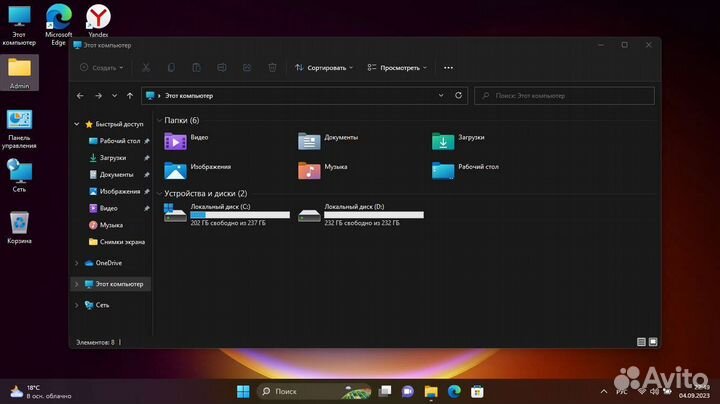The width and height of the screenshot is (720, 404).
Task: Open the Сортировать sort dropdown
Action: coord(324,67)
